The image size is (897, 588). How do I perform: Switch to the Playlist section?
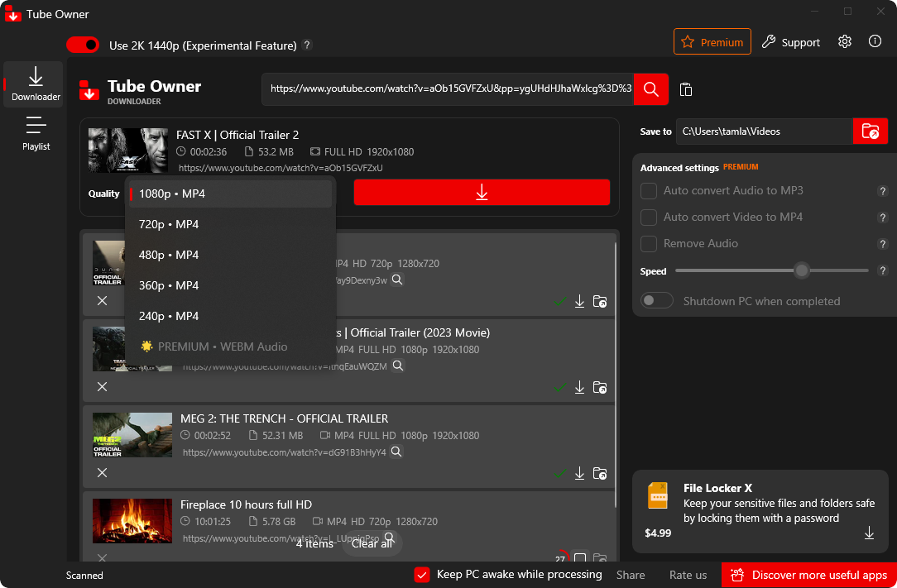tap(36, 133)
